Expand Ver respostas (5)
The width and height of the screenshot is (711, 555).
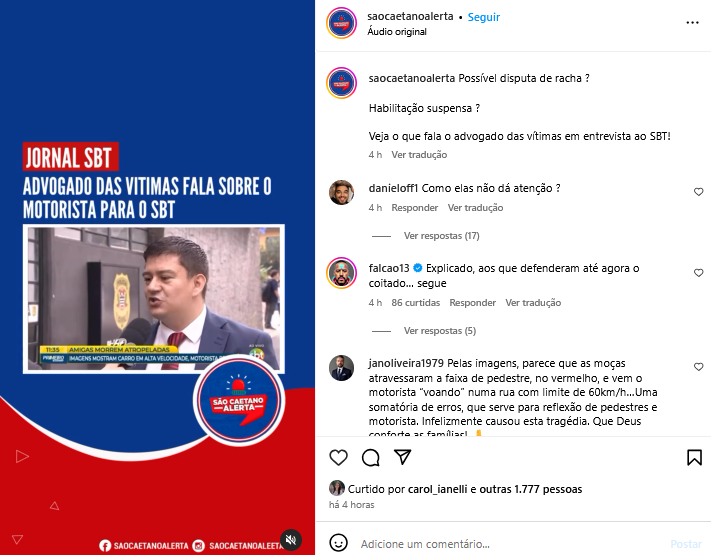click(440, 331)
